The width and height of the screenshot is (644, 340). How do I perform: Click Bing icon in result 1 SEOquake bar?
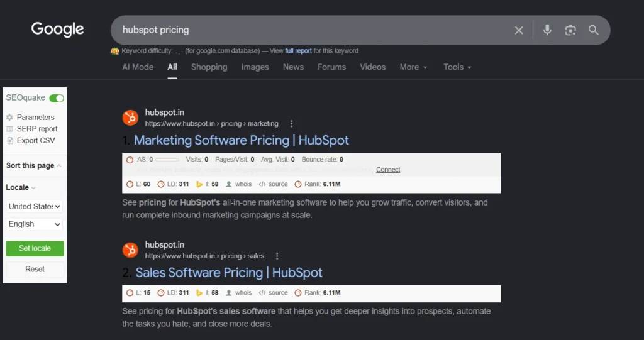tap(199, 184)
